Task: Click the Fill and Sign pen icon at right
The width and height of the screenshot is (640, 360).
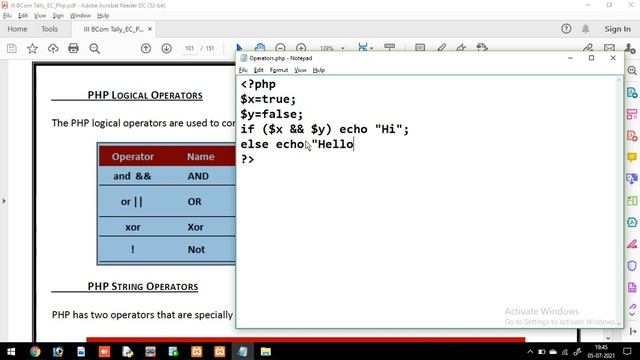Action: point(588,48)
